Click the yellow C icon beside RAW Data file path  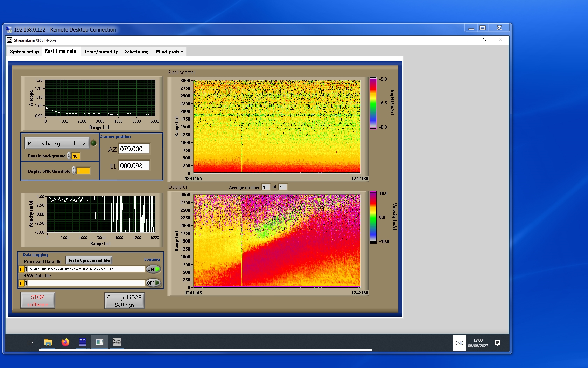pos(21,283)
